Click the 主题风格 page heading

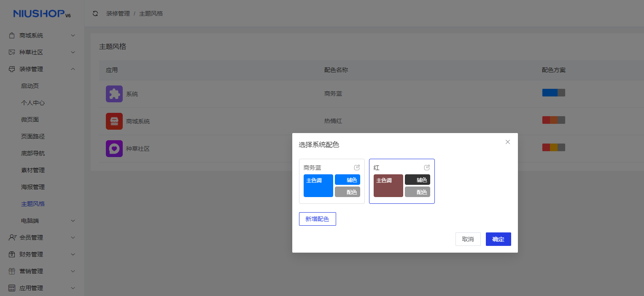tap(113, 46)
